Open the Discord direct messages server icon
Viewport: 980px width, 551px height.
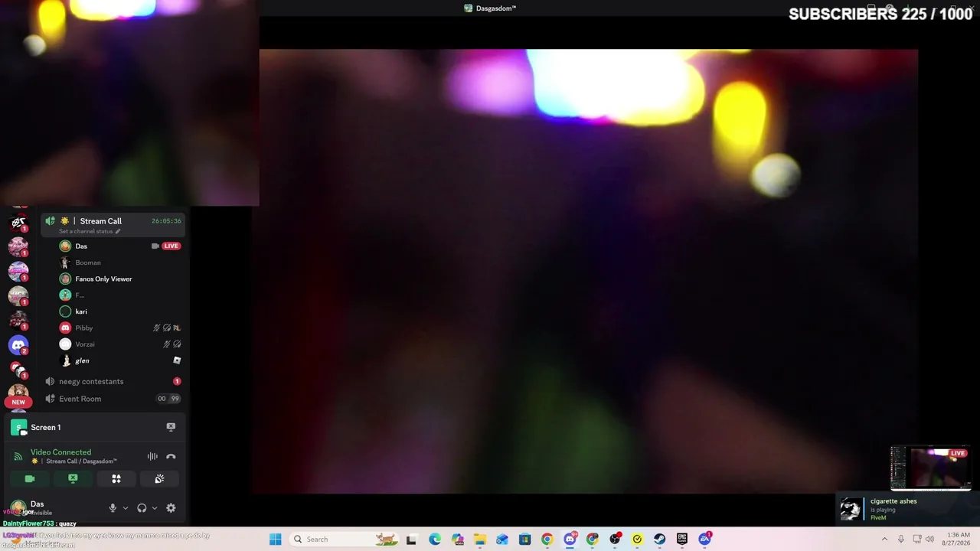coord(18,345)
